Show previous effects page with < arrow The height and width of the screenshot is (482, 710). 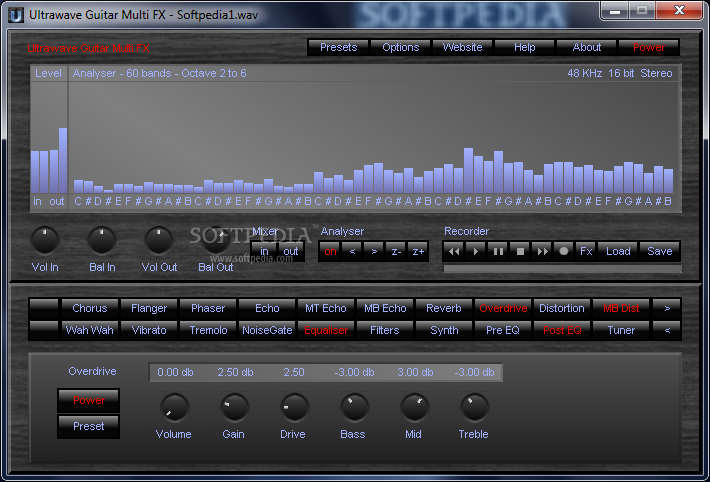click(x=666, y=330)
